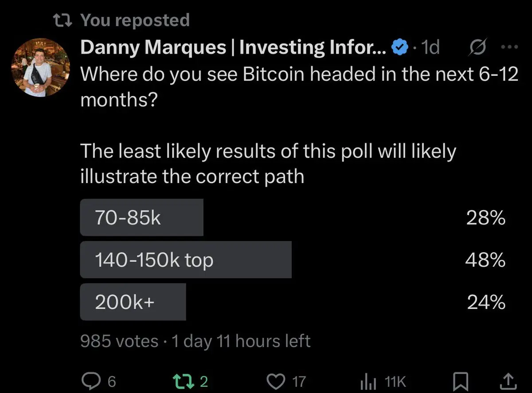Open Danny Marques profile name link

235,47
